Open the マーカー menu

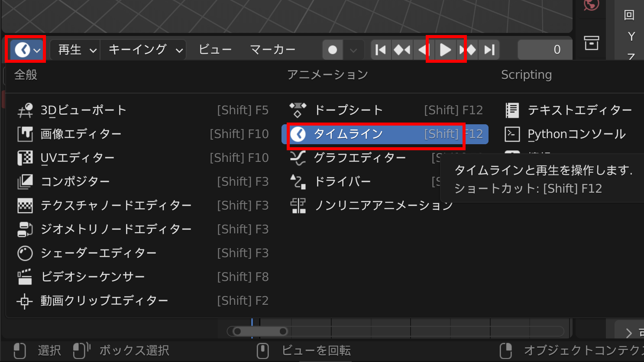[x=273, y=49]
